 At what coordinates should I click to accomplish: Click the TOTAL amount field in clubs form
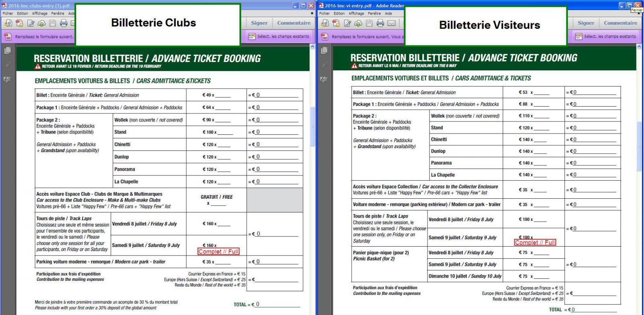[x=278, y=304]
